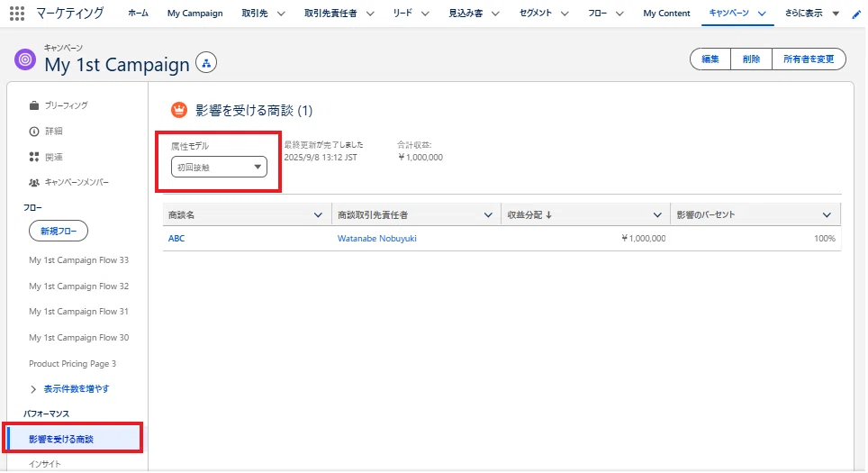
Task: Open the My Campaign tab
Action: (194, 14)
